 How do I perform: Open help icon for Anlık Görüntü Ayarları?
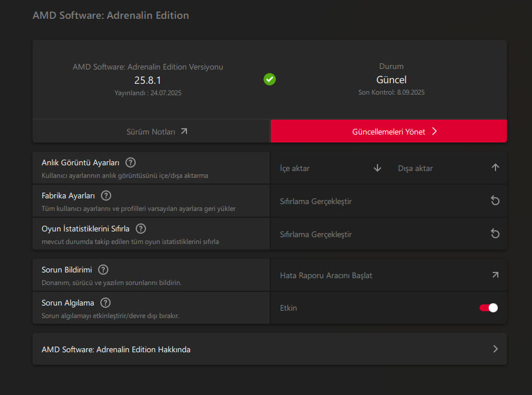pyautogui.click(x=131, y=163)
